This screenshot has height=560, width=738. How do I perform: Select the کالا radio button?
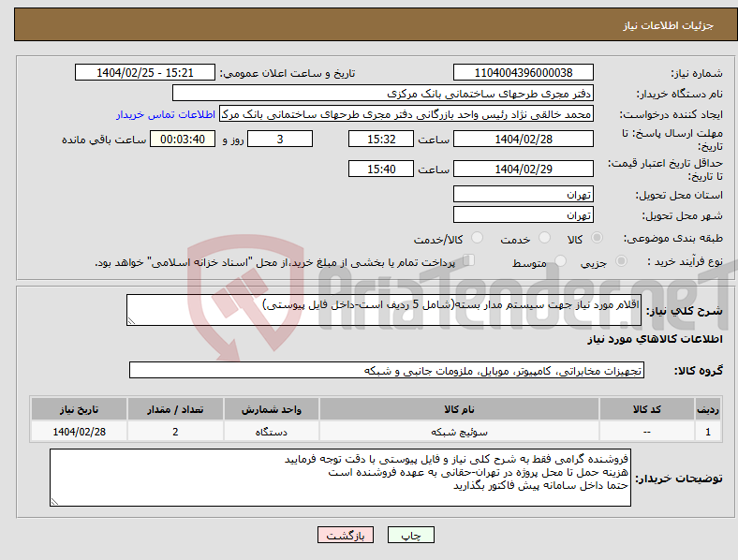point(597,238)
